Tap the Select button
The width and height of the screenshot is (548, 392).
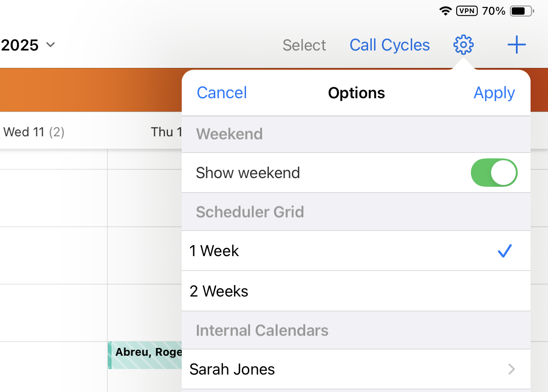[x=304, y=45]
